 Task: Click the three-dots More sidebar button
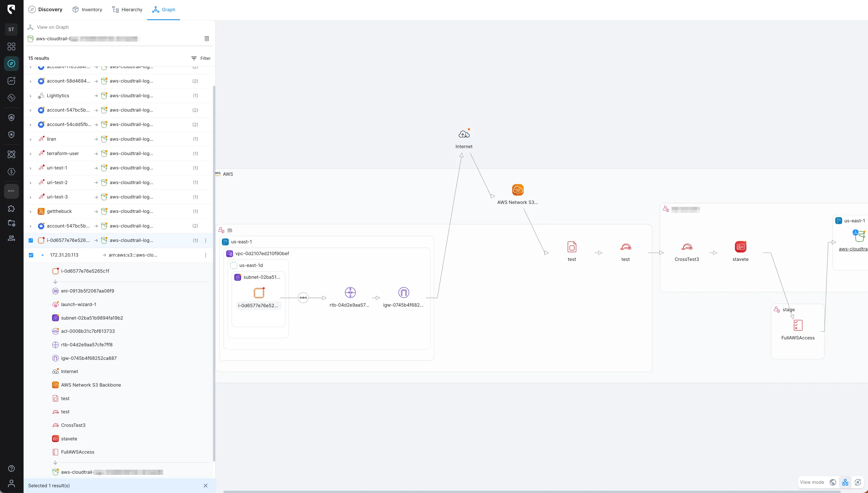tap(11, 191)
